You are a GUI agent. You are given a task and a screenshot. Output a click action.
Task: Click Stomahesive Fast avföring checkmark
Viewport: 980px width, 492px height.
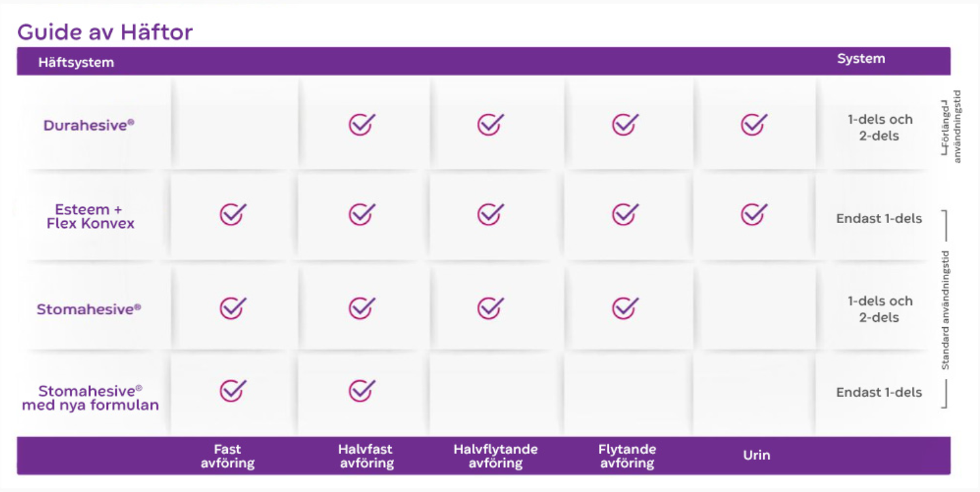pyautogui.click(x=232, y=308)
